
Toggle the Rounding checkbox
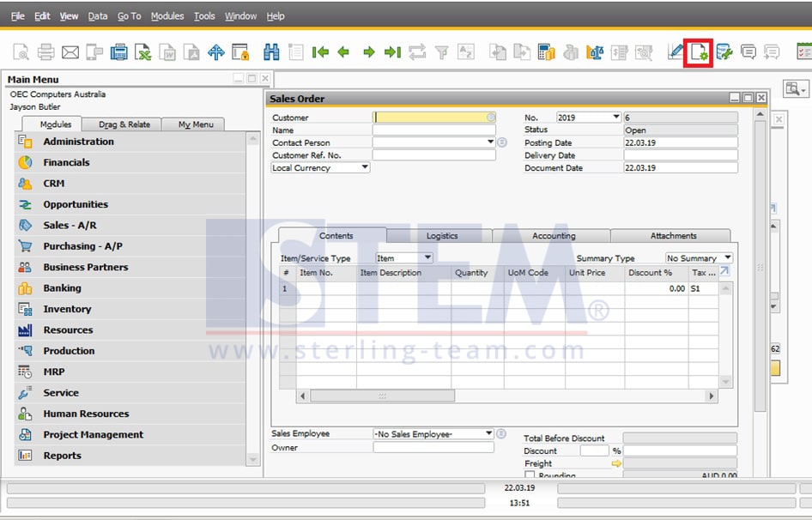point(530,475)
